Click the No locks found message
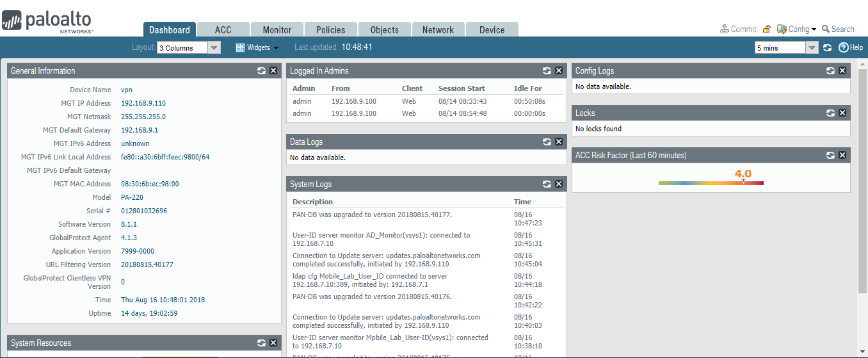 point(599,129)
